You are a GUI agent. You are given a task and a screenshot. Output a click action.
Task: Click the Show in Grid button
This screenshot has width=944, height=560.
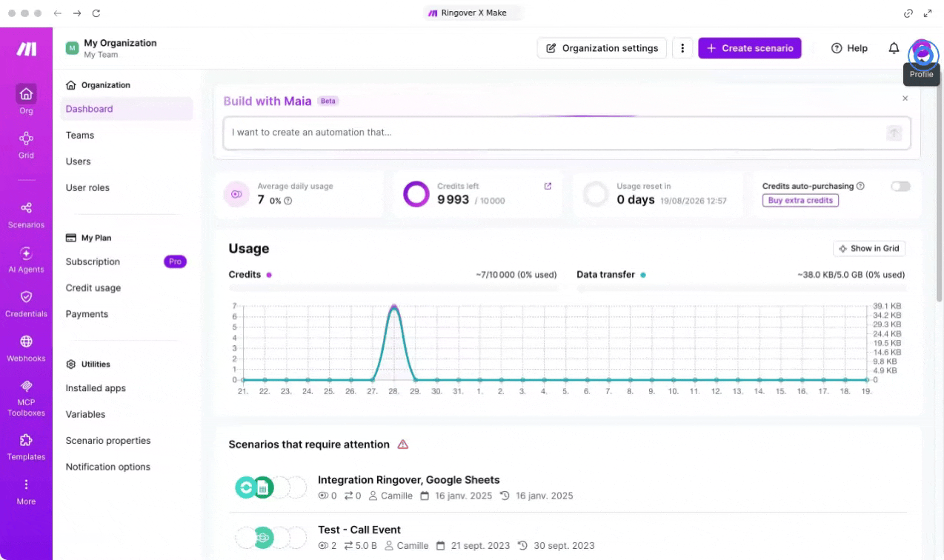click(869, 249)
